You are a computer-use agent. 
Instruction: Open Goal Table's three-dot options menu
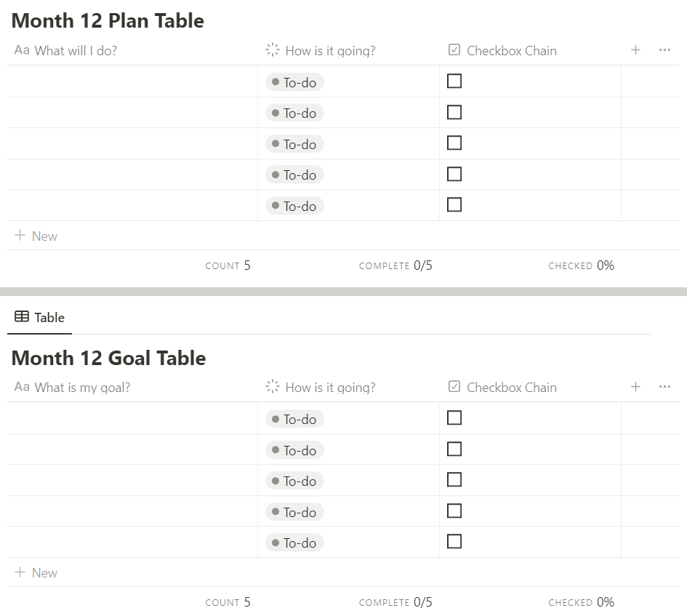[x=664, y=387]
